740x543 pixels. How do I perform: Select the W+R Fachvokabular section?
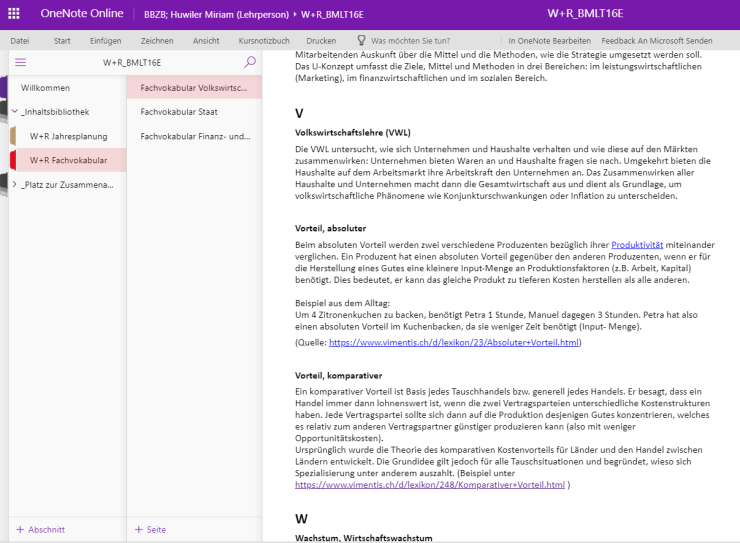click(67, 160)
